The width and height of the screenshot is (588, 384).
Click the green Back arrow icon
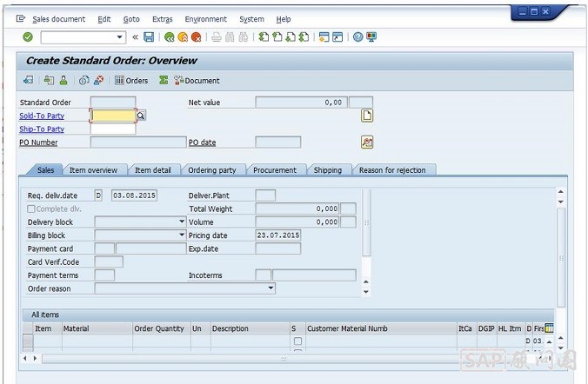[x=169, y=37]
